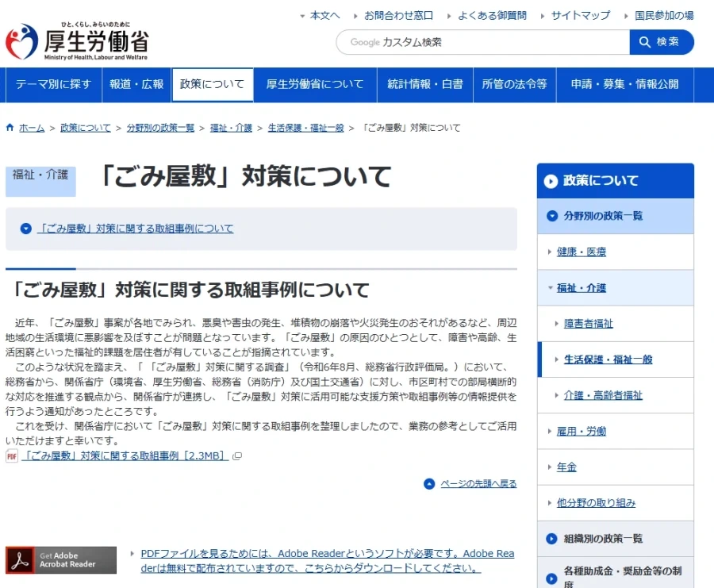Click the circle icon beside 分野別の政策一覧
The width and height of the screenshot is (714, 588).
point(552,216)
